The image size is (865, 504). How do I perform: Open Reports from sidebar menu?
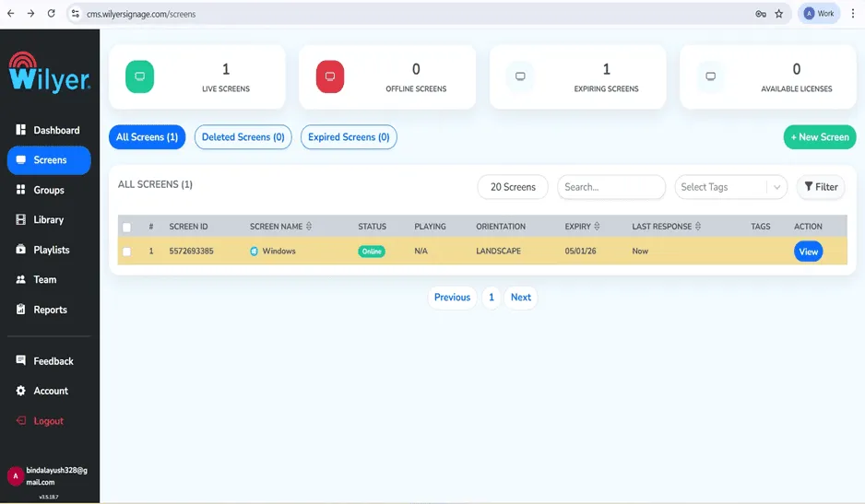click(x=49, y=310)
